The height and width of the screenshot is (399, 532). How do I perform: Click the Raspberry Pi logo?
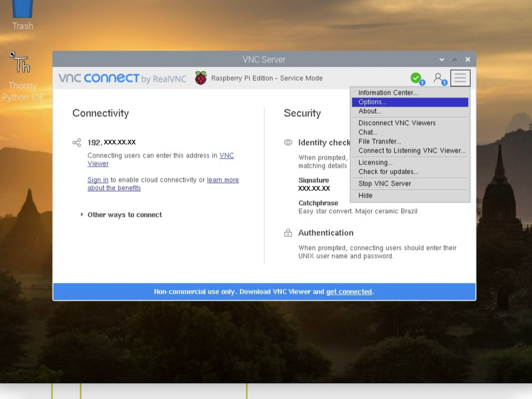pyautogui.click(x=201, y=78)
